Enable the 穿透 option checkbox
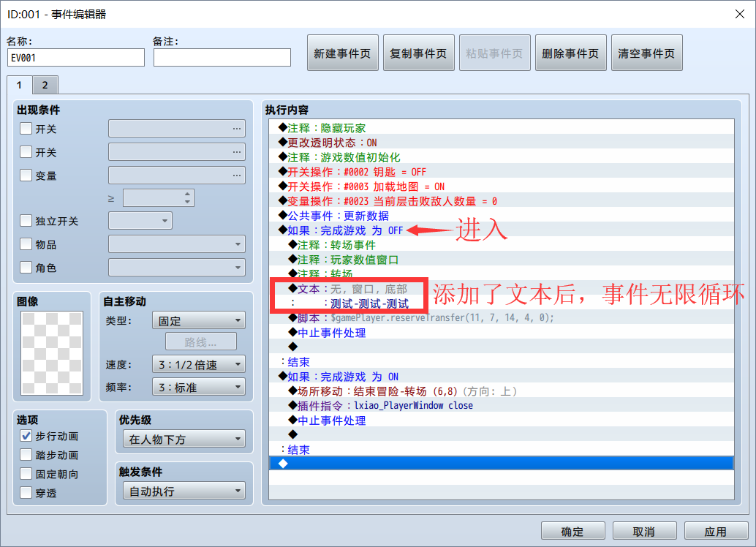Image resolution: width=756 pixels, height=547 pixels. [26, 493]
